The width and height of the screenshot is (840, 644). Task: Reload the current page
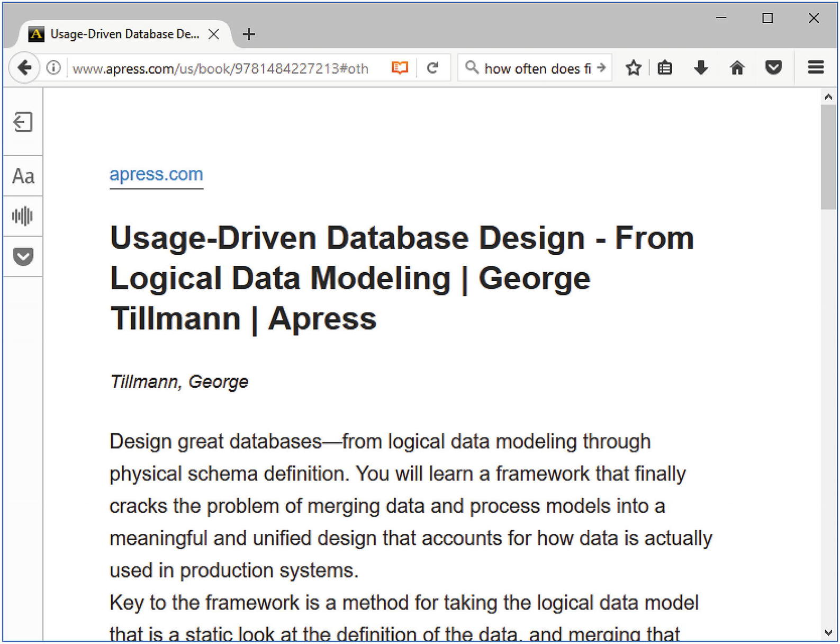click(433, 68)
